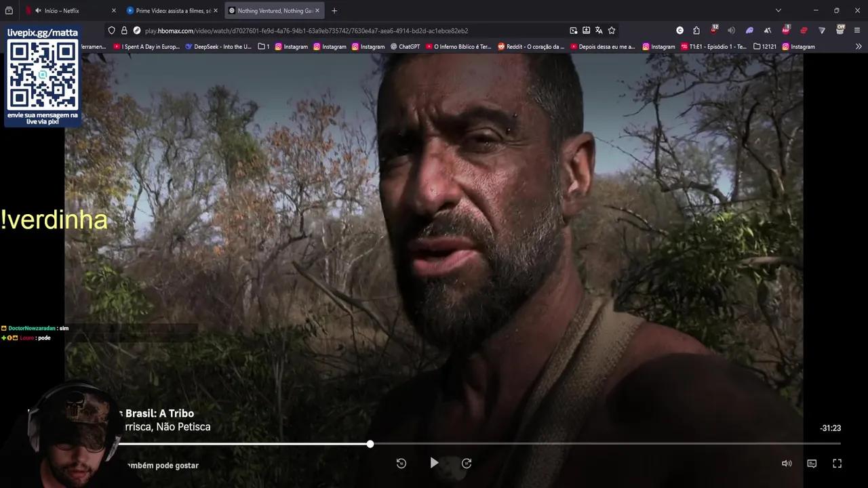Open the Adblock extension with badge 1

tap(786, 30)
